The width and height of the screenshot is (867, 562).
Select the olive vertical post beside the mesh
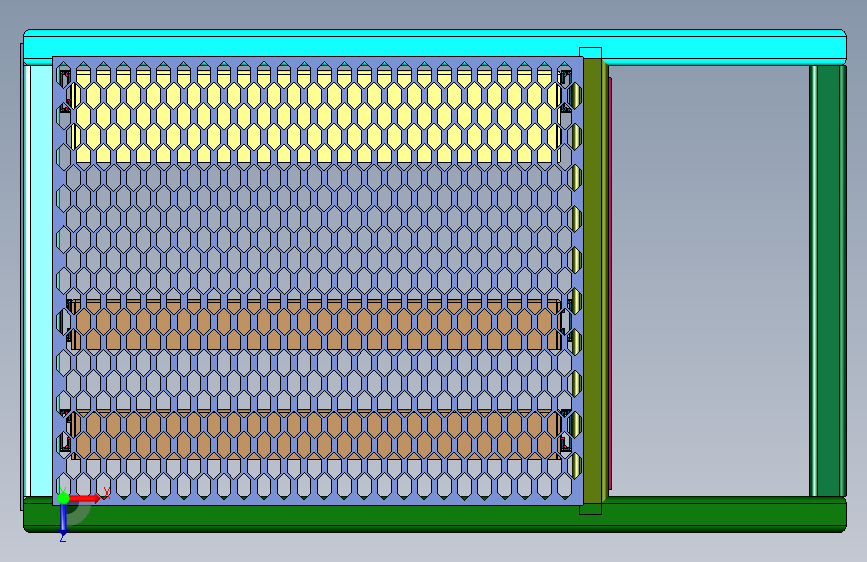click(x=594, y=281)
